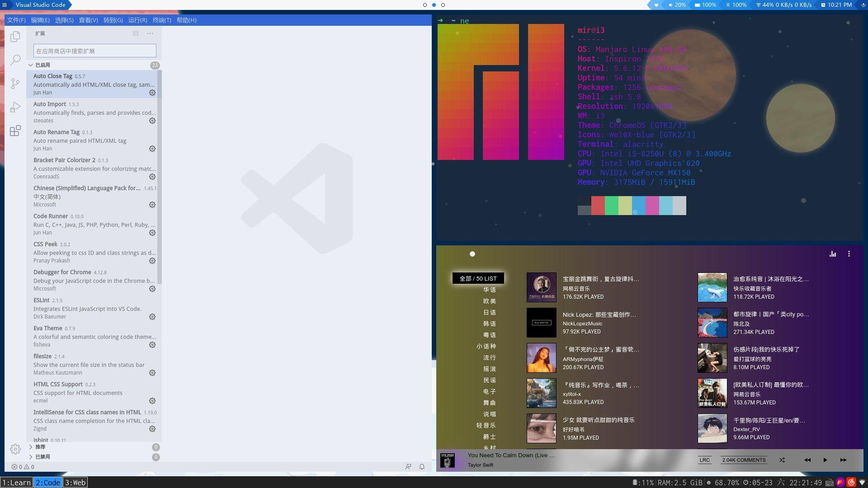Open the 终端(T) menu
Image resolution: width=868 pixels, height=488 pixels.
tap(161, 20)
